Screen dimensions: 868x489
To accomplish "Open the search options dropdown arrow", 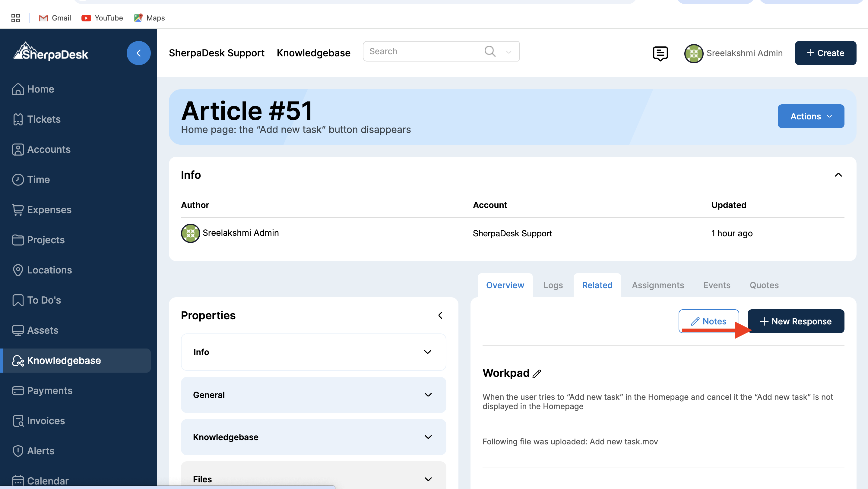I will (x=508, y=52).
